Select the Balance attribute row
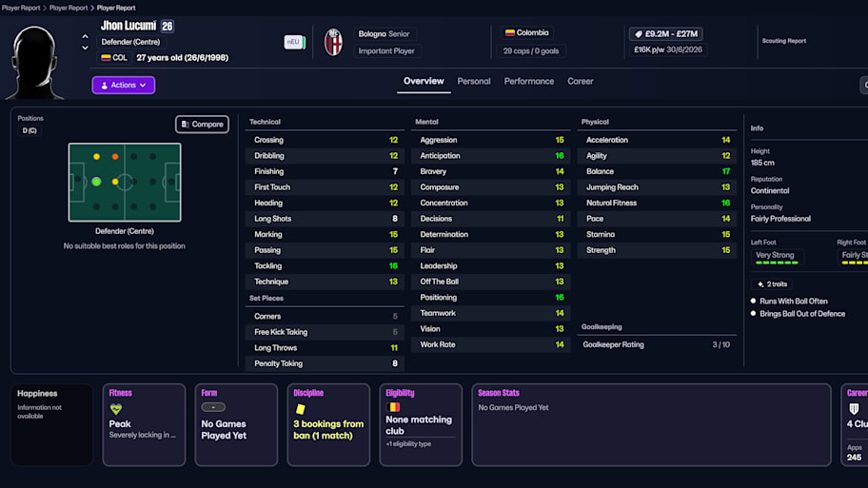 pos(657,171)
